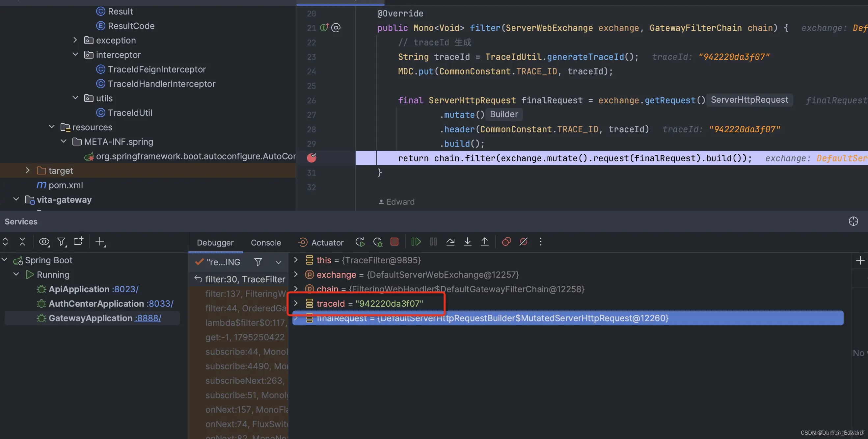Expand the traceId variable node
The image size is (868, 439).
(296, 303)
